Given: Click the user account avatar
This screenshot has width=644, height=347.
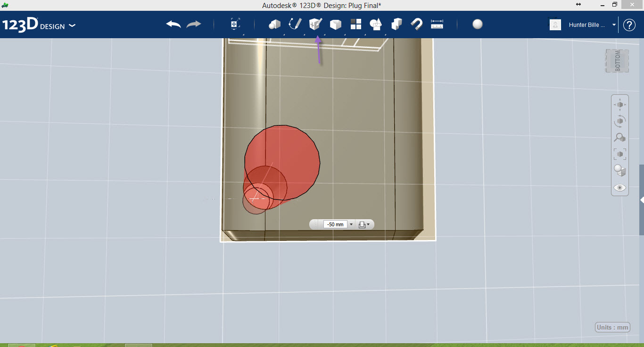Looking at the screenshot, I should [x=555, y=25].
